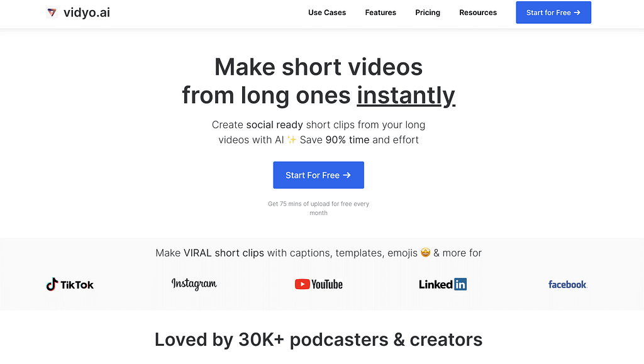This screenshot has width=644, height=364.
Task: Open the TikTok logo
Action: (70, 284)
